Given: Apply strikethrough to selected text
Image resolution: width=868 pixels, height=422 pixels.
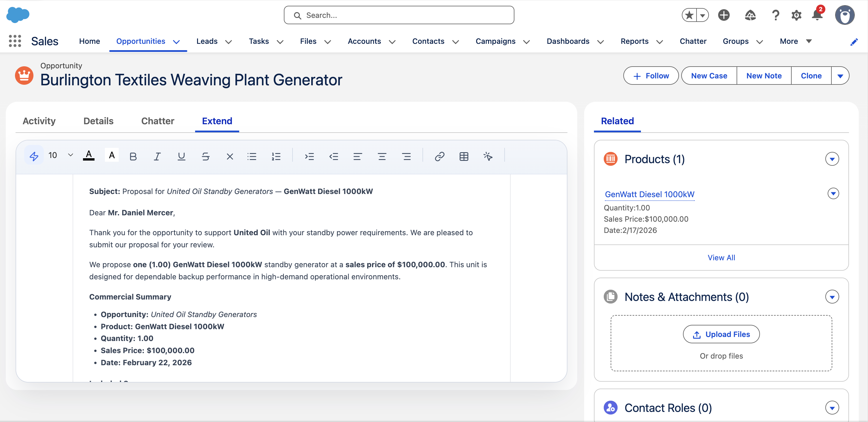Looking at the screenshot, I should (x=205, y=156).
